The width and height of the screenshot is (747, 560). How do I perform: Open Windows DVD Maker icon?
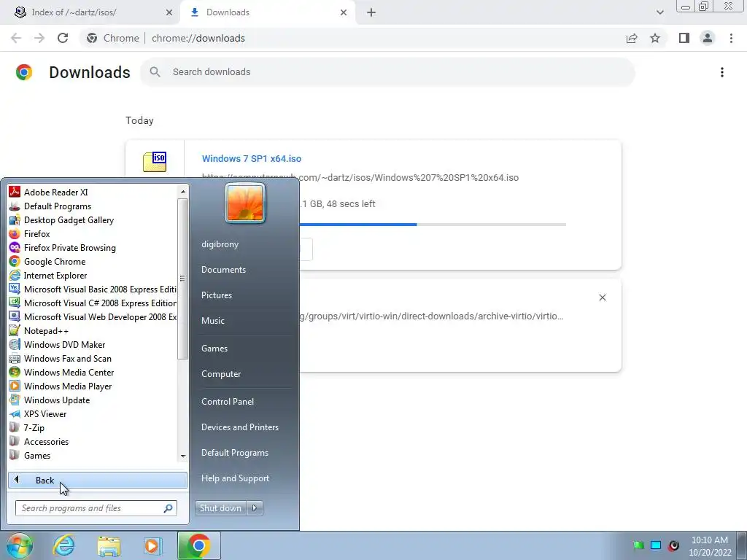tap(15, 344)
